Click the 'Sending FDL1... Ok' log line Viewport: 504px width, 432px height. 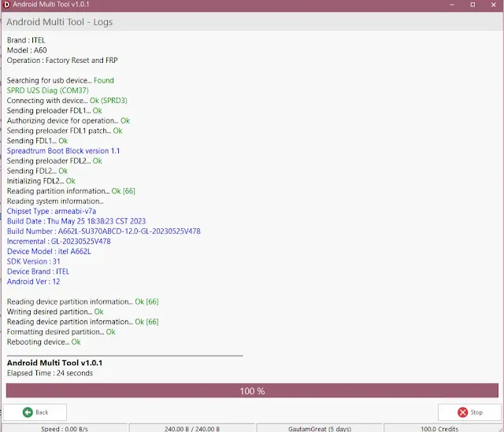tap(37, 141)
